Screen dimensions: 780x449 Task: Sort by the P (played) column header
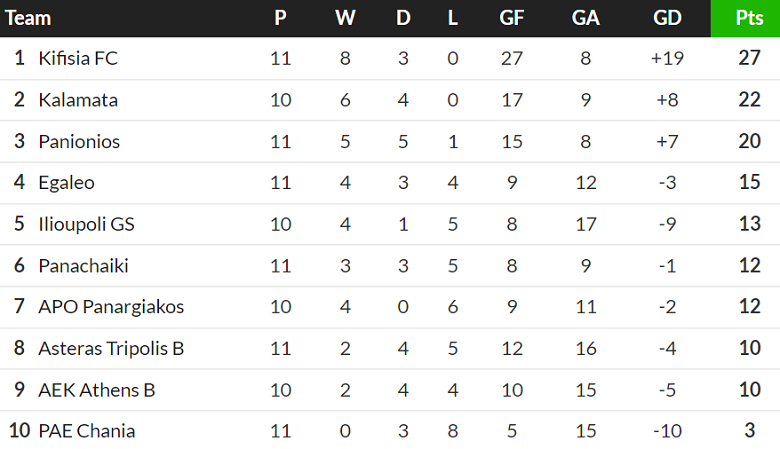click(x=280, y=18)
